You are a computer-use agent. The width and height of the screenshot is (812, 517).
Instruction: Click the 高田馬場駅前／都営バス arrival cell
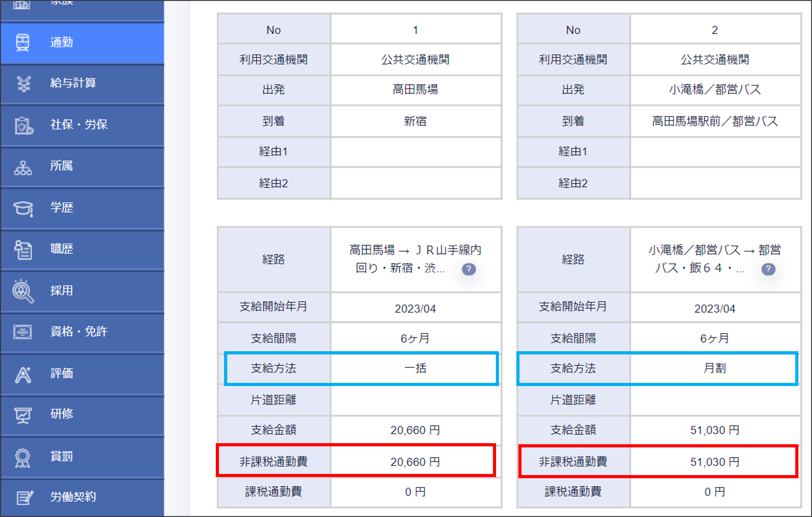pyautogui.click(x=715, y=121)
